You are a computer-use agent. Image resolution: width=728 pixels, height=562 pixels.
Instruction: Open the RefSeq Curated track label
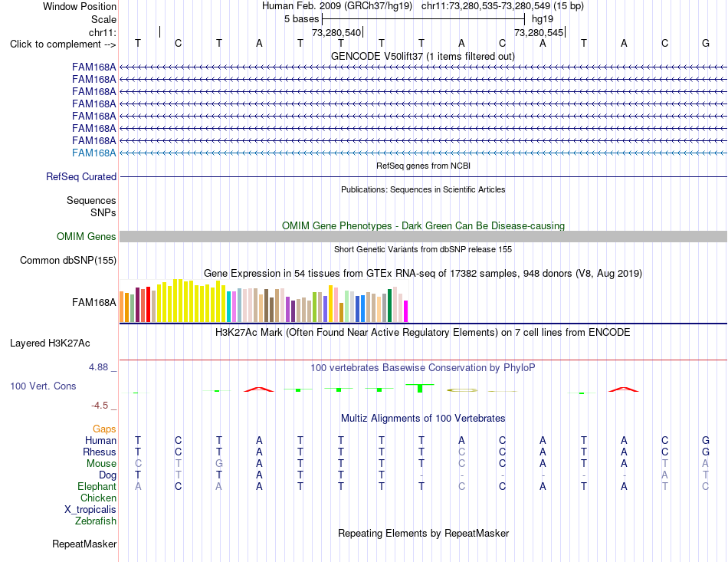80,176
